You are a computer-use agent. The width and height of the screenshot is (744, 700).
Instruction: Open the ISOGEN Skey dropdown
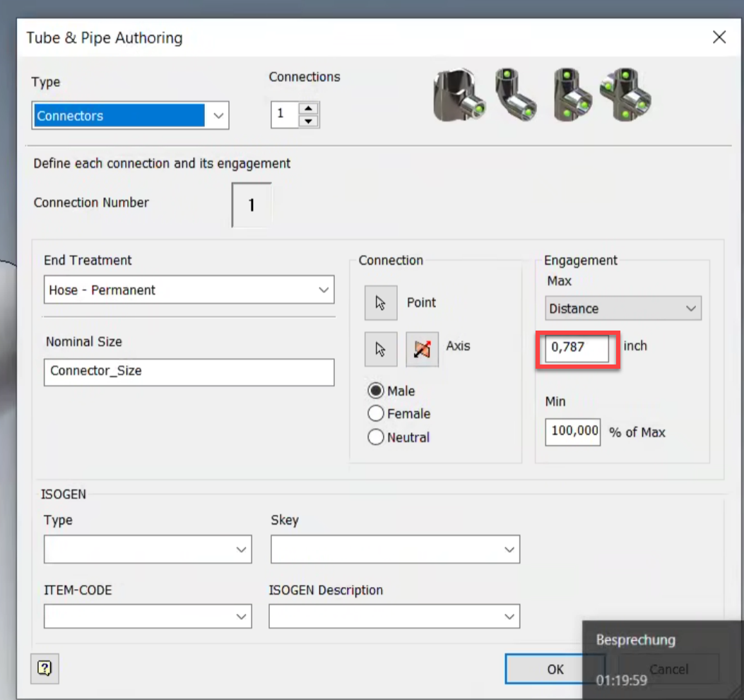pos(510,549)
